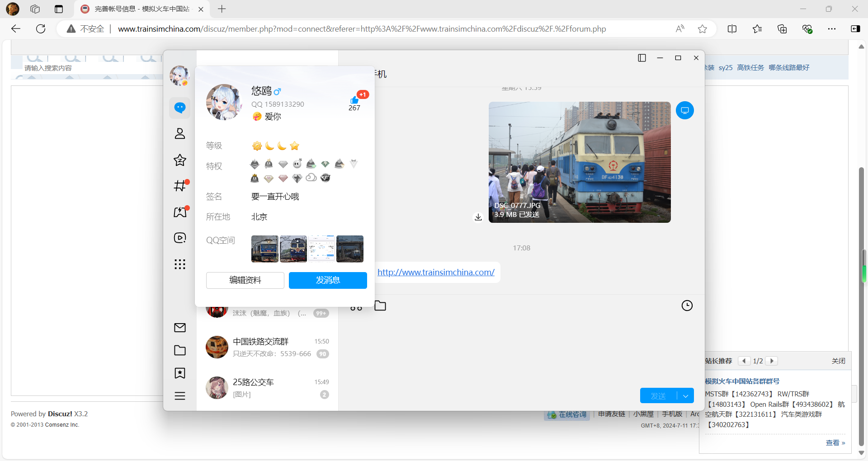The width and height of the screenshot is (868, 461).
Task: Open the second QQ空间 photo thumbnail
Action: pyautogui.click(x=293, y=249)
